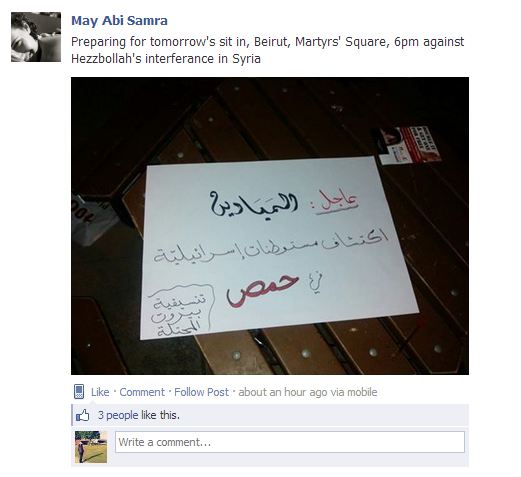The image size is (521, 477).
Task: Click 'people' in the likes line
Action: tap(122, 415)
